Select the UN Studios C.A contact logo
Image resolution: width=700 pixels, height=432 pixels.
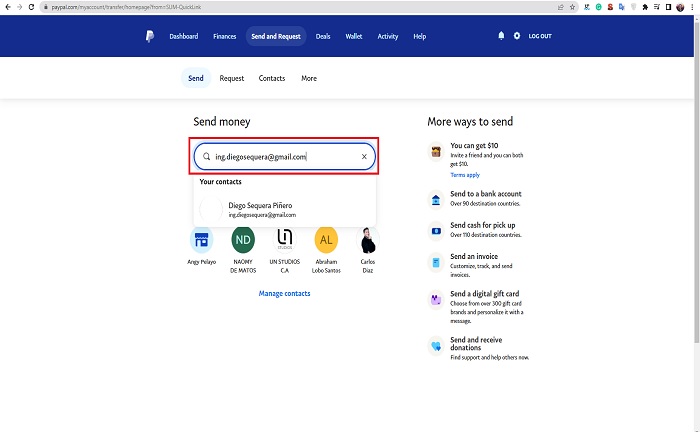pyautogui.click(x=285, y=240)
